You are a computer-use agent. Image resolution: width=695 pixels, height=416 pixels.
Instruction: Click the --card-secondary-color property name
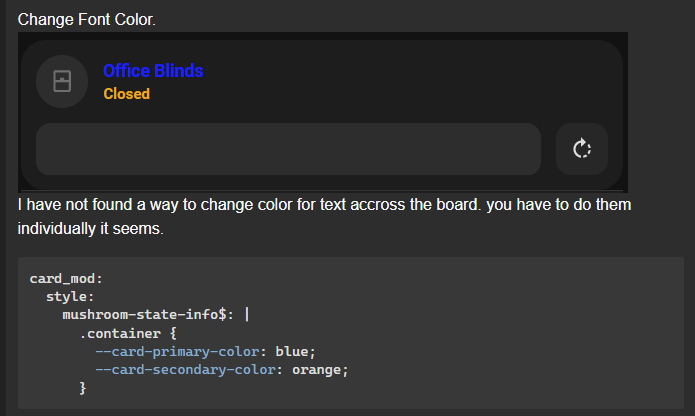(x=186, y=370)
